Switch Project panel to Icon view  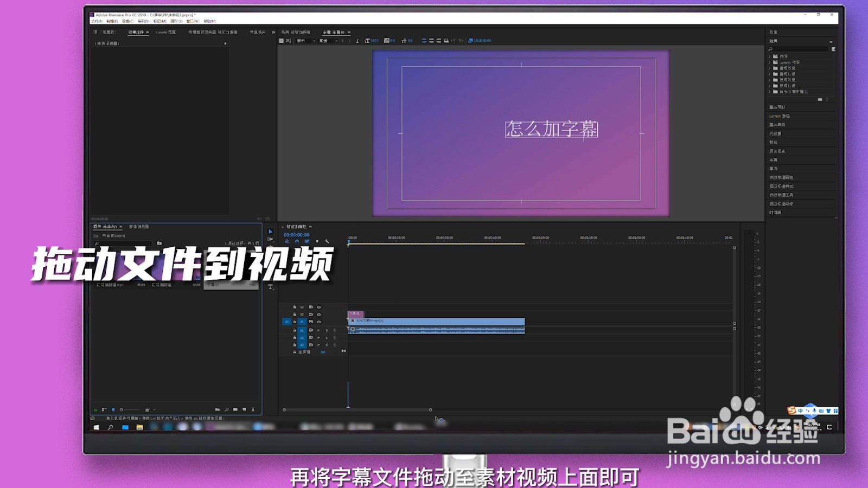[113, 409]
